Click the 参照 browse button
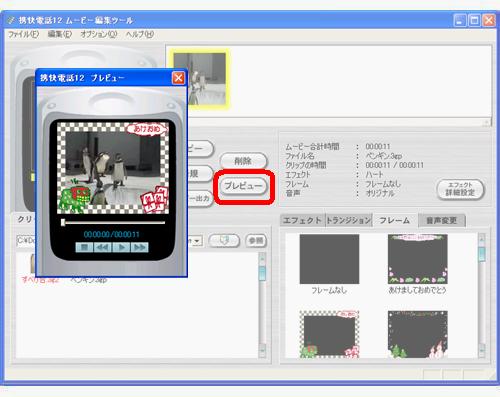The image size is (500, 397). pyautogui.click(x=256, y=240)
